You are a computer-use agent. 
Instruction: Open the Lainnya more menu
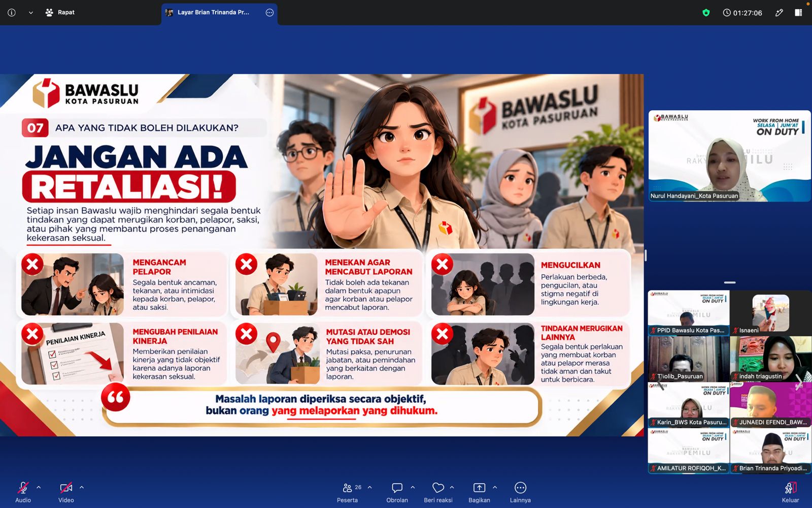coord(520,492)
